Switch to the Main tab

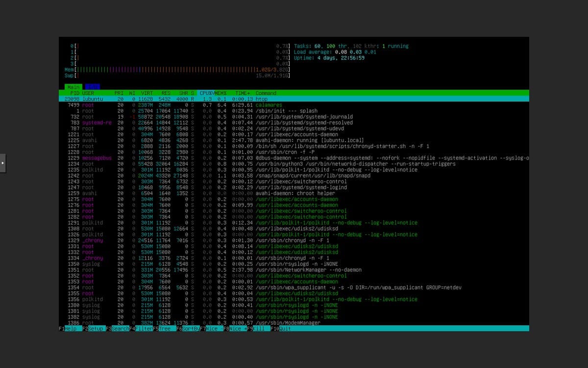click(x=73, y=87)
